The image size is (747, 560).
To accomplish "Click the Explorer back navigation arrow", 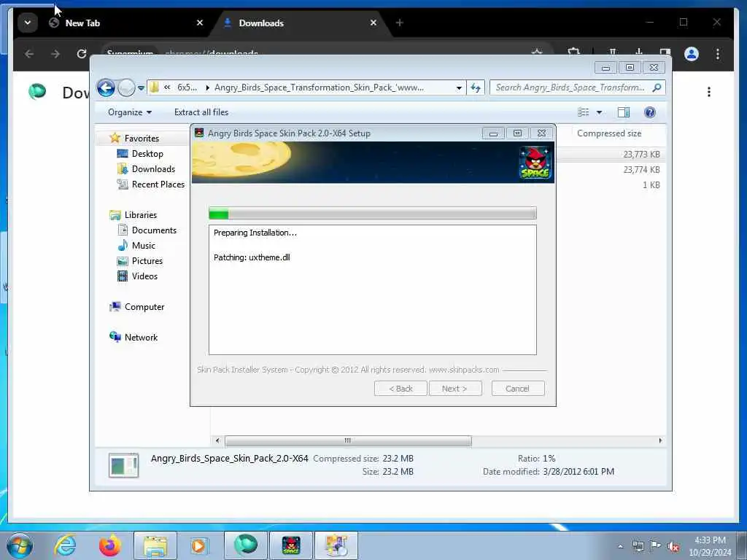I will coord(106,88).
